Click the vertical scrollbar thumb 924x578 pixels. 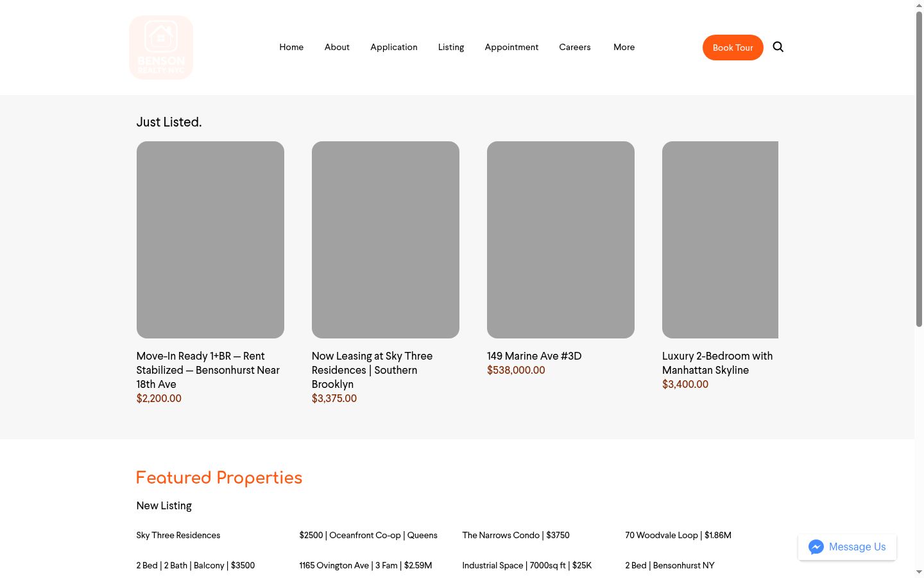pos(919,169)
